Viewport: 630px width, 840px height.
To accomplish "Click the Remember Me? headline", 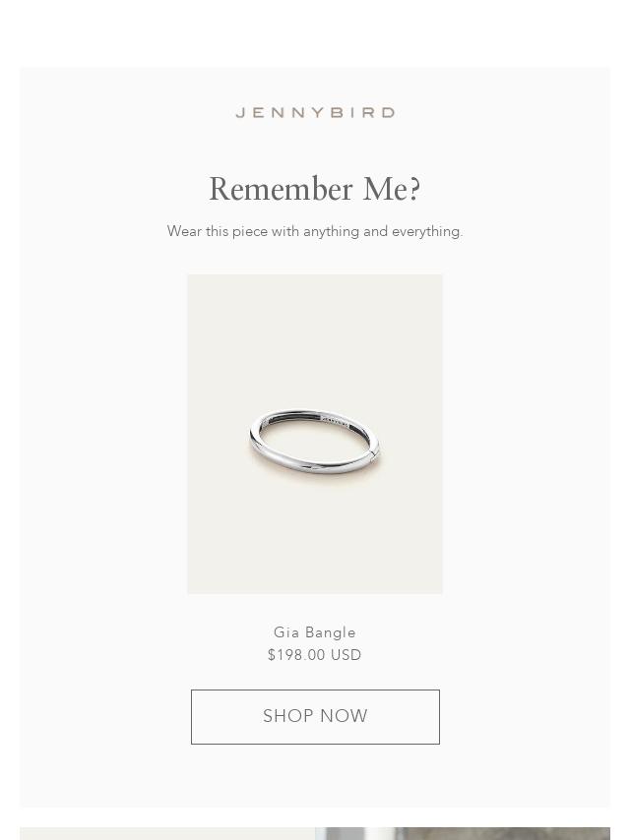I will (315, 189).
